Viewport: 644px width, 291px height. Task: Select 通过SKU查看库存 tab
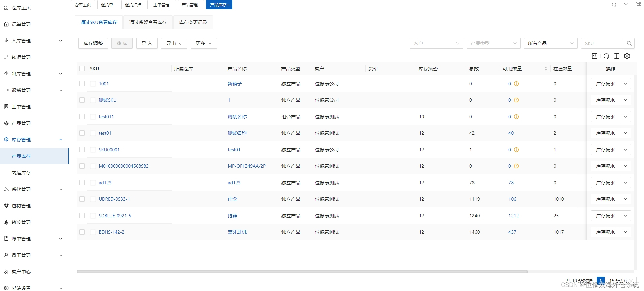pyautogui.click(x=99, y=22)
